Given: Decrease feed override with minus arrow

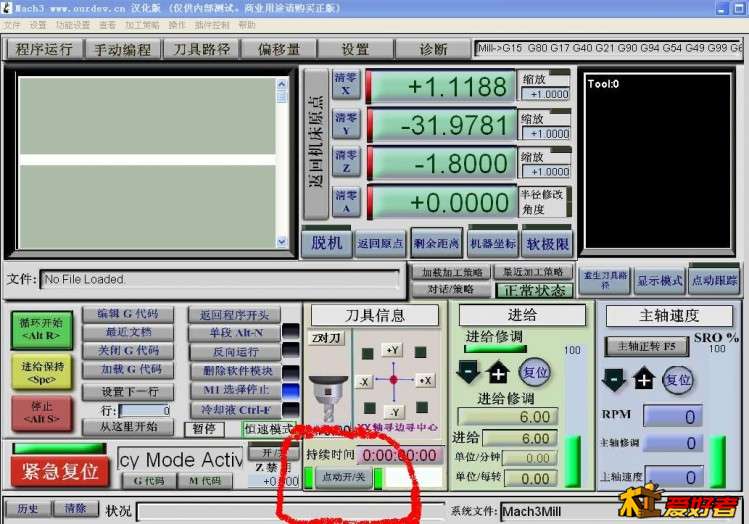Looking at the screenshot, I should [x=468, y=373].
